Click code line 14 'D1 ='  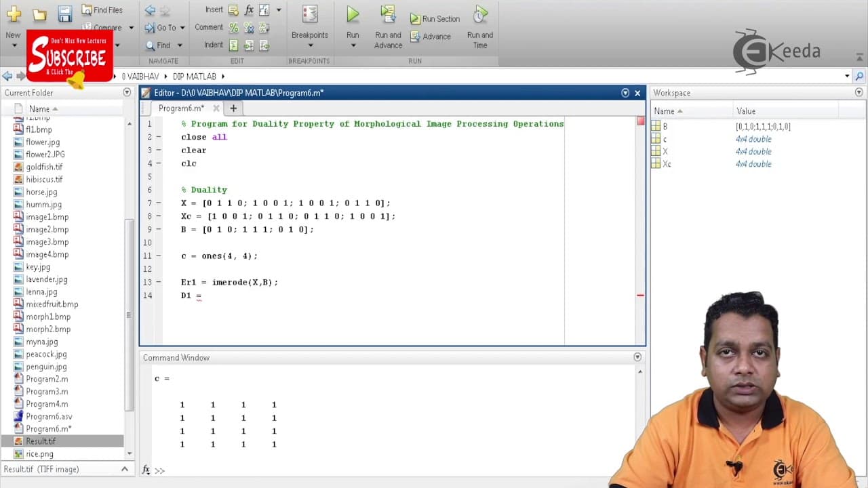[191, 296]
